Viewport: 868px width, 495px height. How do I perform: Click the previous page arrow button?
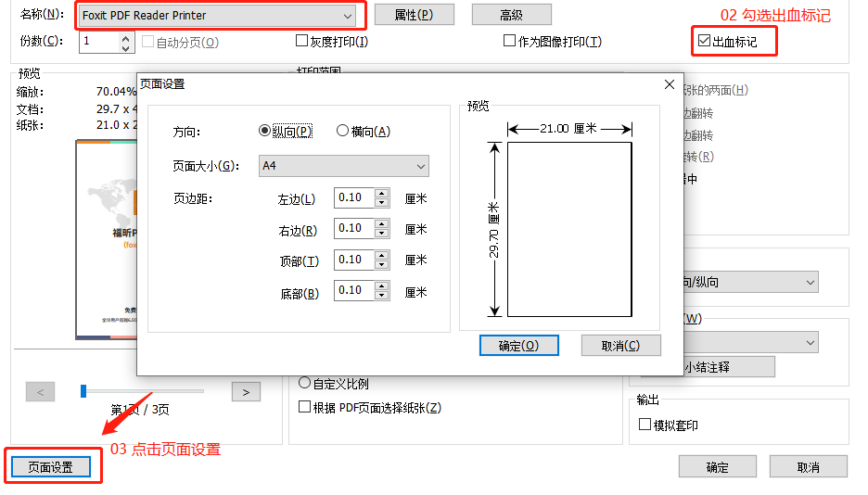[x=40, y=392]
